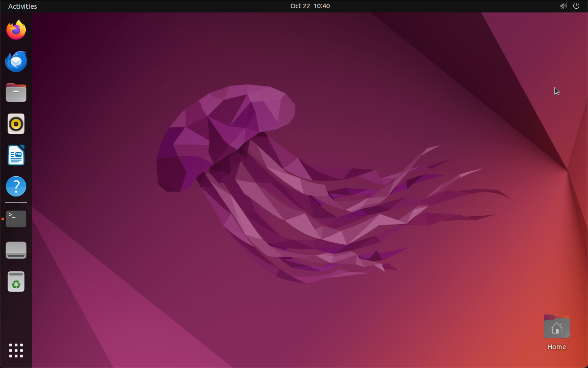The height and width of the screenshot is (368, 588).
Task: Open the Ubuntu Help application
Action: (16, 186)
